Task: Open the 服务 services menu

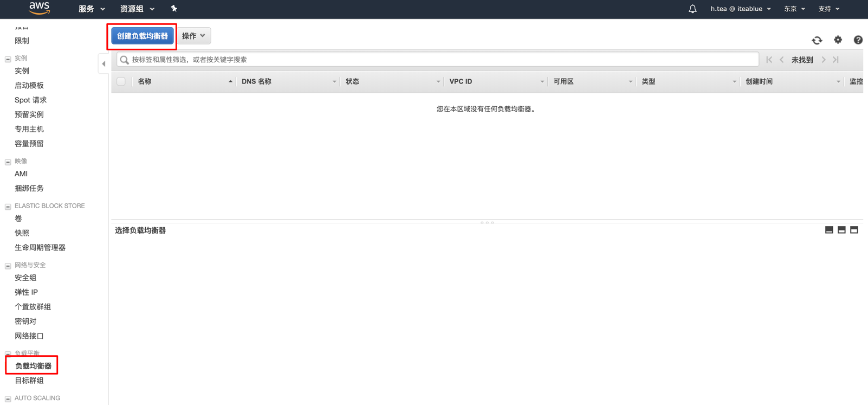Action: click(91, 9)
